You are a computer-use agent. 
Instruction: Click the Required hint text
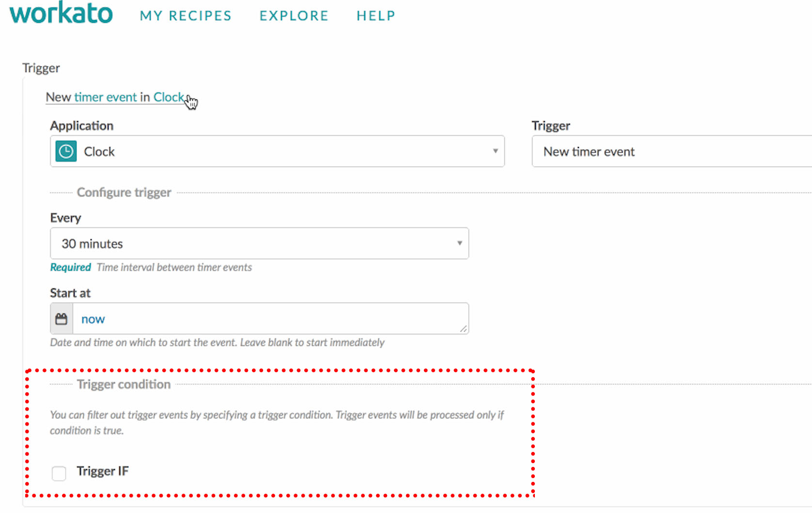click(71, 267)
